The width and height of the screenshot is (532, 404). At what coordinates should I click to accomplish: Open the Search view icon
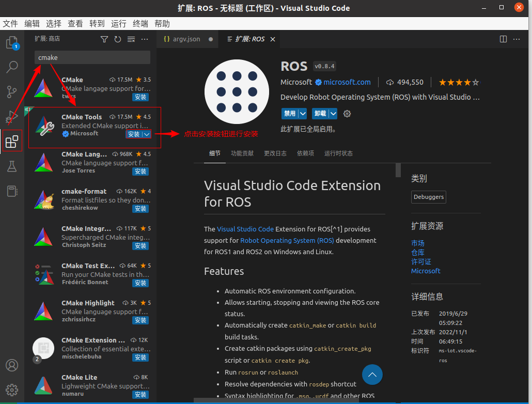pos(12,67)
